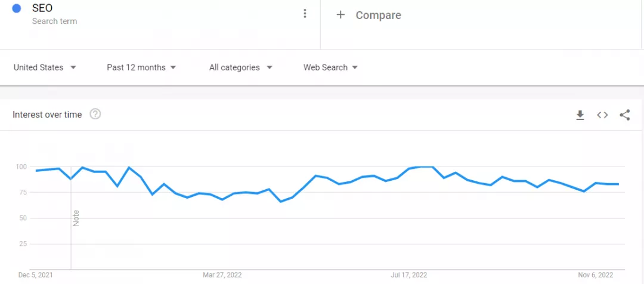Open the three-dot menu for SEO term
The image size is (644, 284).
(x=305, y=14)
